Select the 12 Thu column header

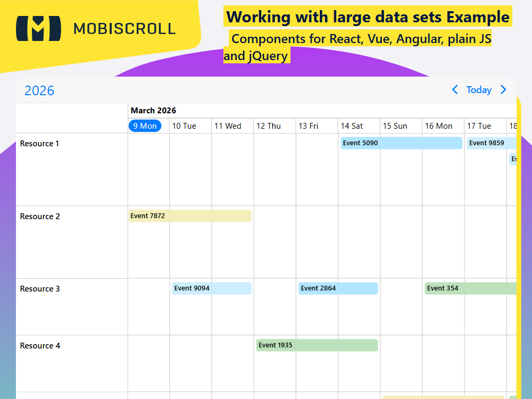click(269, 126)
